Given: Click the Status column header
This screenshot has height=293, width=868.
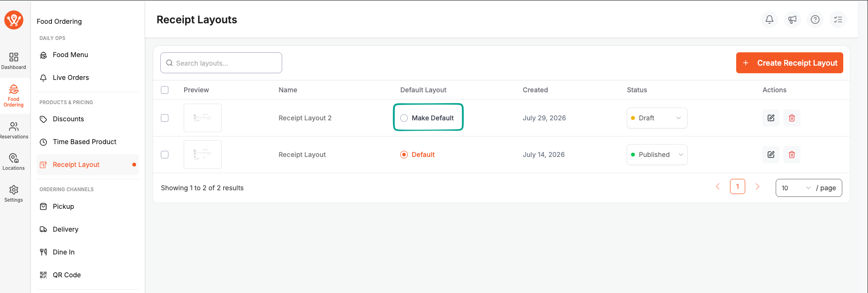Looking at the screenshot, I should [637, 90].
